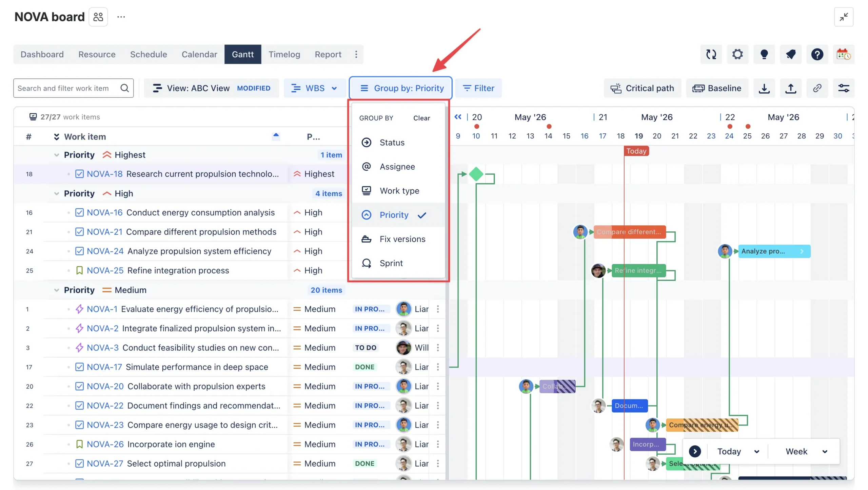Click the timeline back double chevron
This screenshot has width=868, height=490.
tap(458, 117)
